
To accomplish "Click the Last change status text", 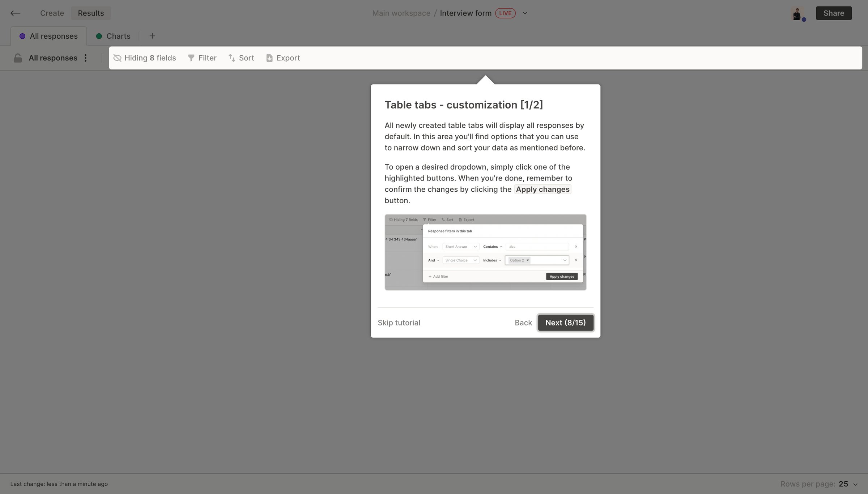I will pyautogui.click(x=59, y=484).
